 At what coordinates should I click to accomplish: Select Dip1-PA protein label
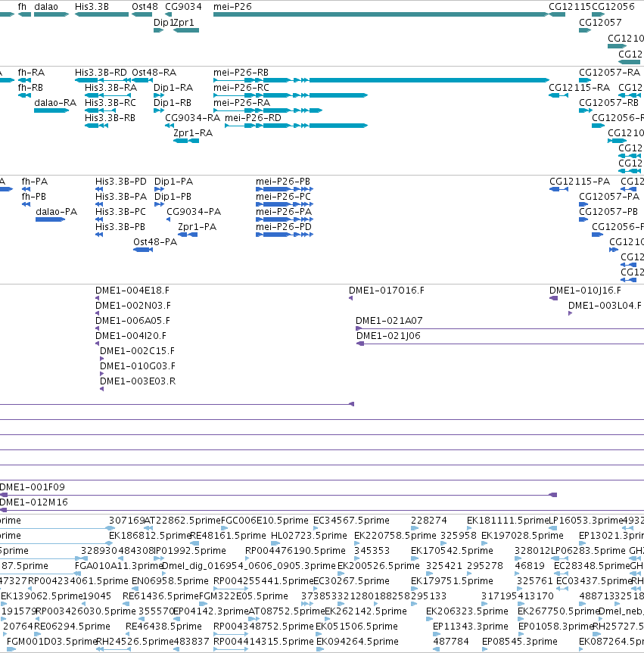pyautogui.click(x=174, y=182)
